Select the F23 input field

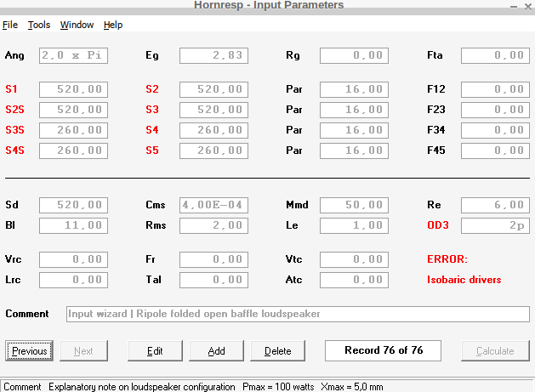(495, 110)
